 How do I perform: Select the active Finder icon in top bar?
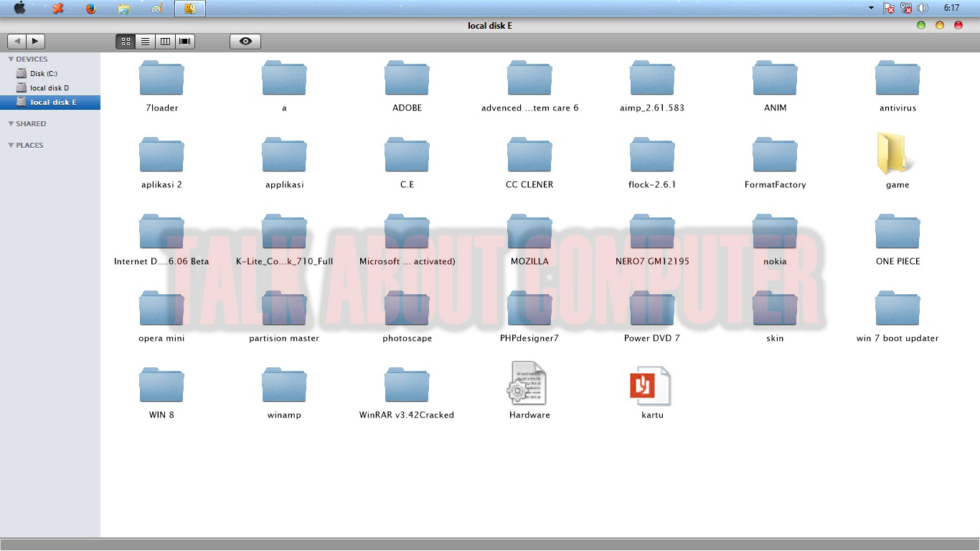[189, 9]
